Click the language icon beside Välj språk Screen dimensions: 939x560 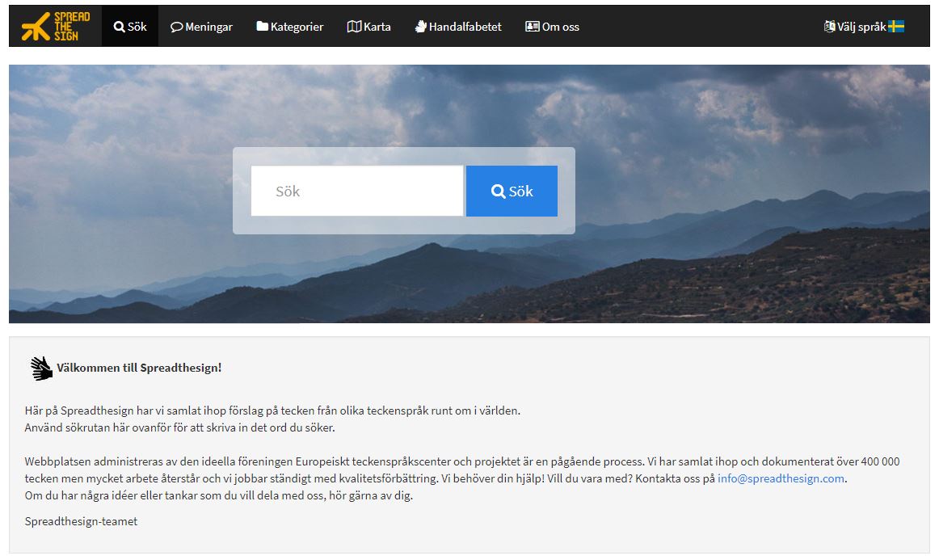(829, 27)
